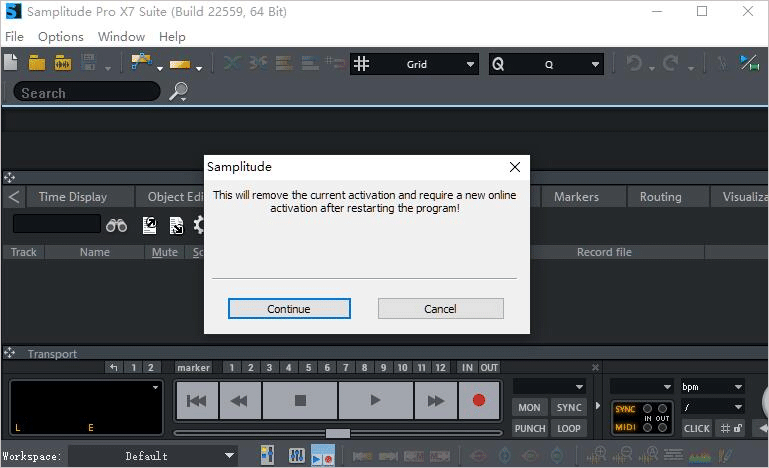Select the object mode bar icon

point(180,65)
